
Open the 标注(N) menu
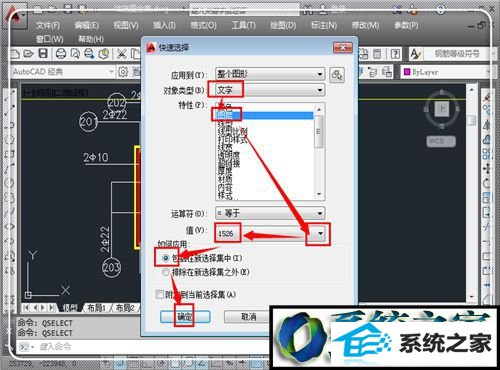tap(323, 25)
